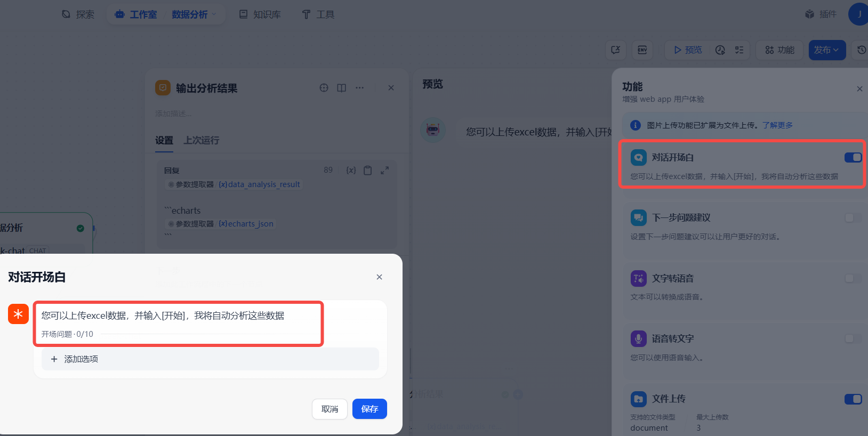Open the 插件 (Plugins) menu
Screen dimensions: 868x436
point(821,14)
